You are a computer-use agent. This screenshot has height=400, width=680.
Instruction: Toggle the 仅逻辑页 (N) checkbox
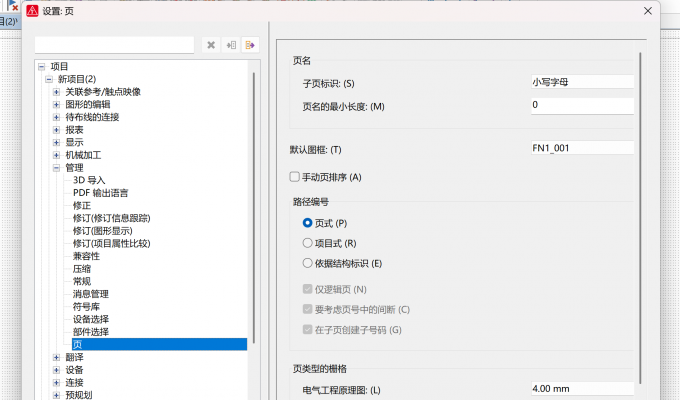(x=307, y=289)
